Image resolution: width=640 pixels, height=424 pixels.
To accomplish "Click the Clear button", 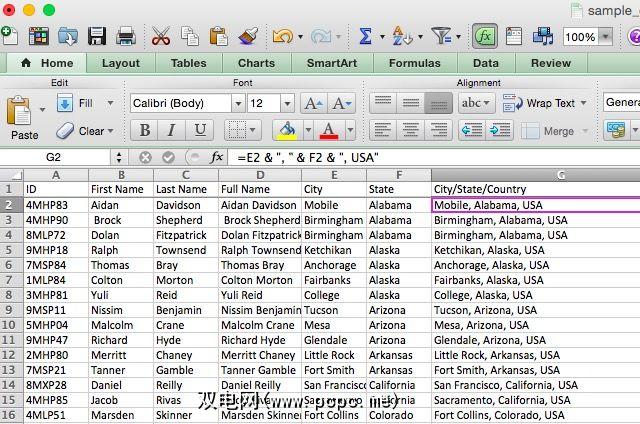I will coord(85,131).
